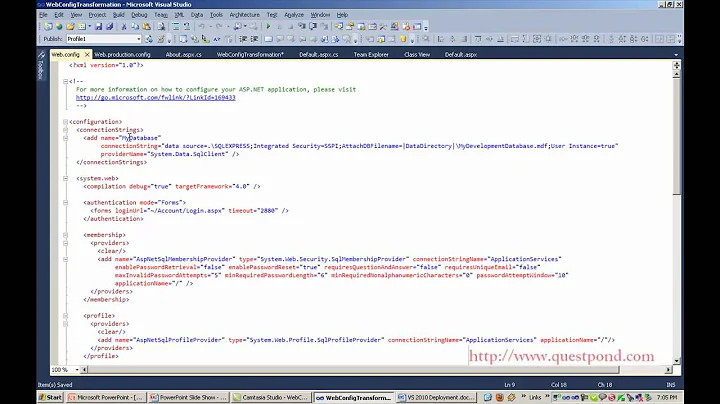Open the Build menu
720x404 pixels.
coord(118,15)
